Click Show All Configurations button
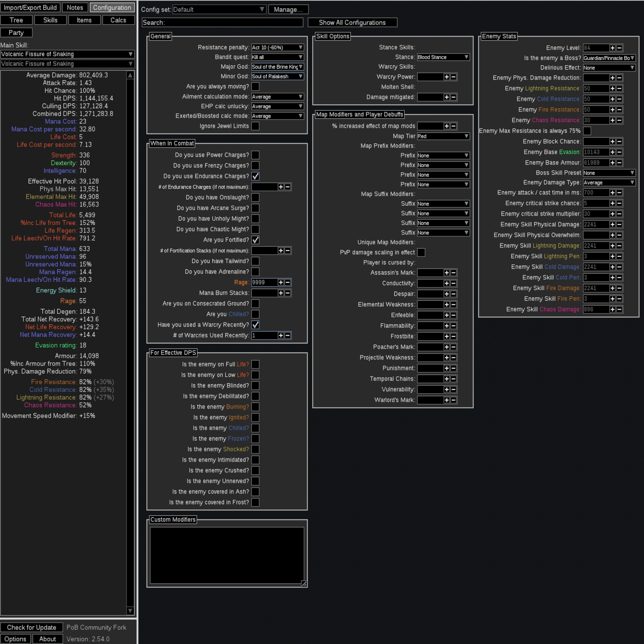Viewport: 644px width, 644px height. coord(352,23)
